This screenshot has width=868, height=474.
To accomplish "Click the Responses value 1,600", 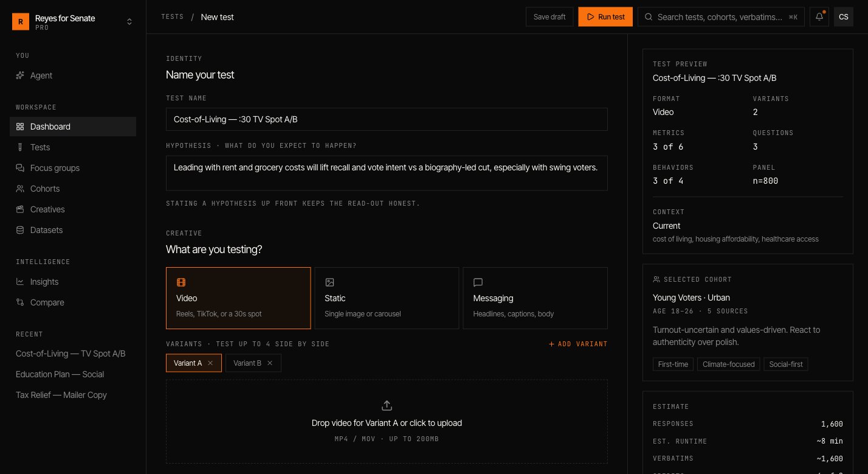I will pyautogui.click(x=832, y=424).
